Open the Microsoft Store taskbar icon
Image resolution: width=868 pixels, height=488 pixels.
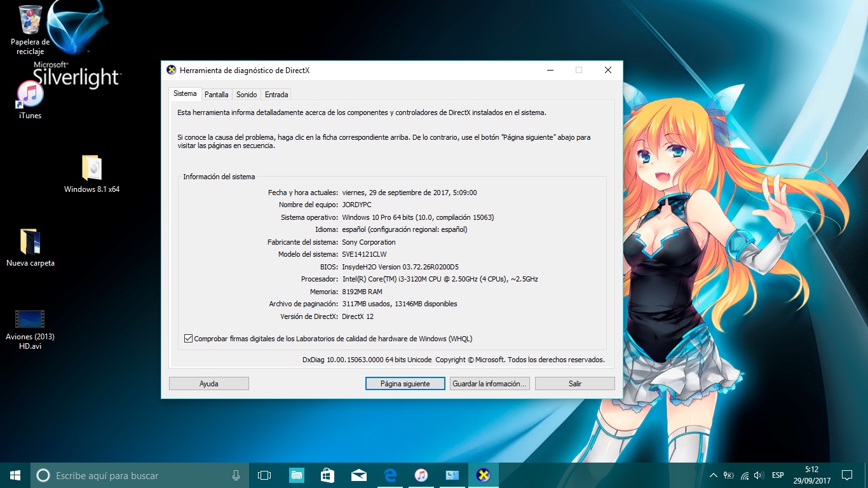click(x=327, y=475)
